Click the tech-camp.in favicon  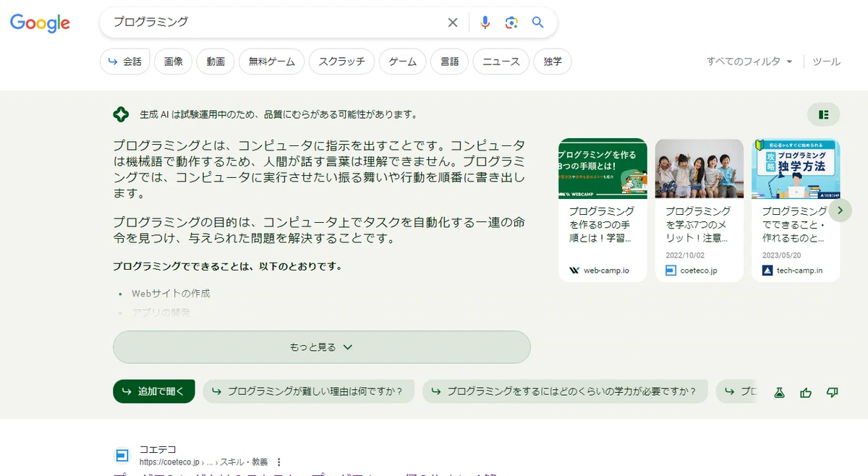click(767, 271)
